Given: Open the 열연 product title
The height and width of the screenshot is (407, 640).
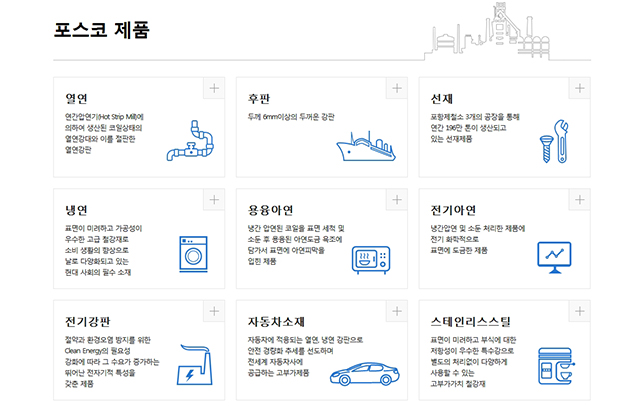Looking at the screenshot, I should (x=76, y=99).
